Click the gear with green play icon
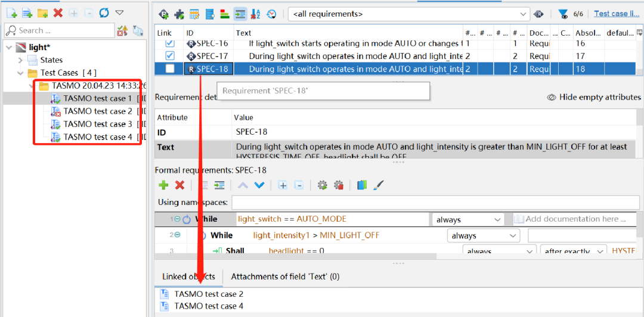 [323, 185]
